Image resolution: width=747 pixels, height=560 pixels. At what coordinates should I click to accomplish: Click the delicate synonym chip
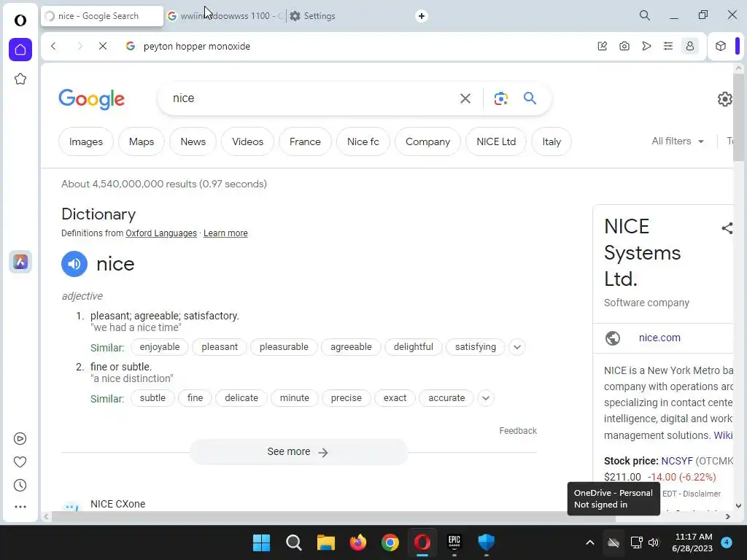pyautogui.click(x=241, y=398)
